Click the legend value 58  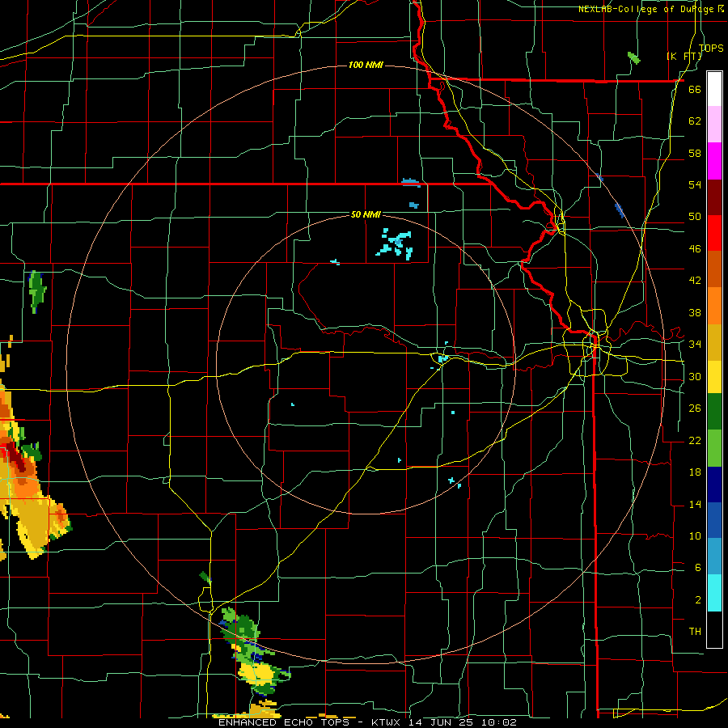click(x=695, y=153)
